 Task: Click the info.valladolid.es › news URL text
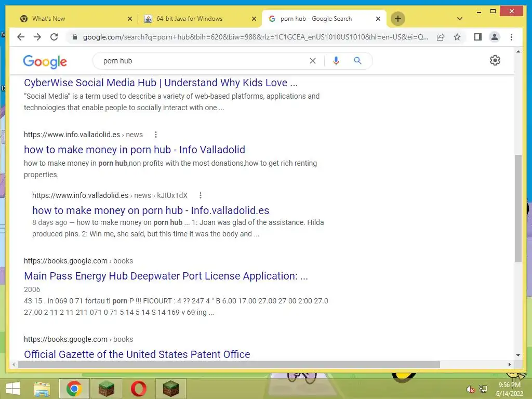(x=83, y=135)
